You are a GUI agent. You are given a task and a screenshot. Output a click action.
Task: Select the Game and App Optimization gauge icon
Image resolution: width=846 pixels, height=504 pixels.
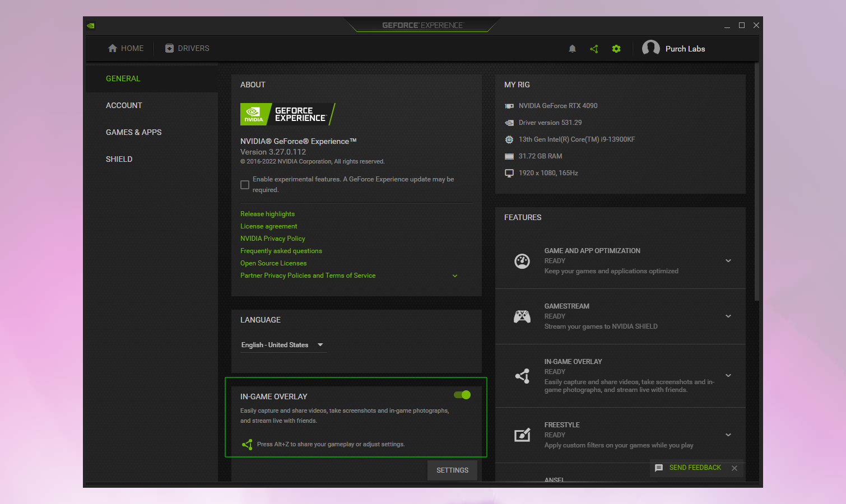(x=522, y=261)
